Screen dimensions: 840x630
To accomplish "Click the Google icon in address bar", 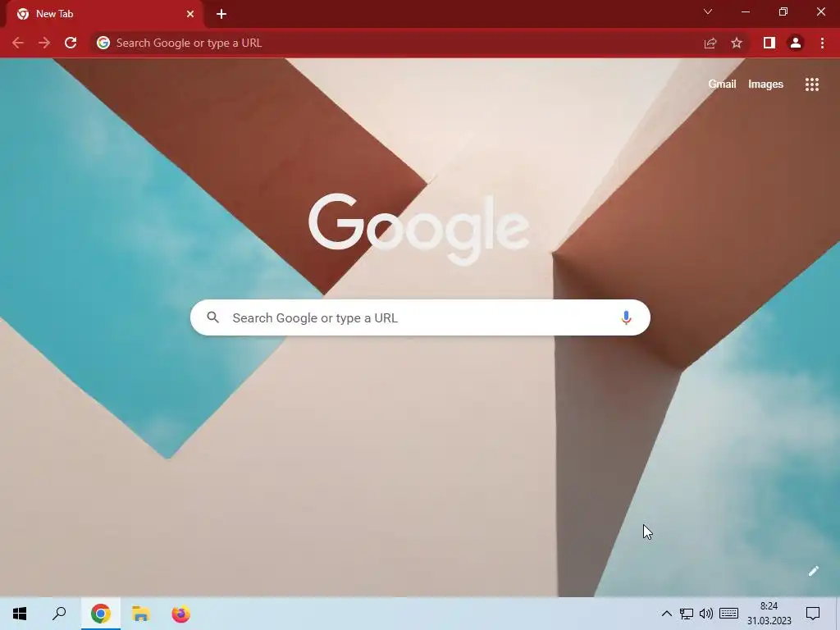I will 103,43.
